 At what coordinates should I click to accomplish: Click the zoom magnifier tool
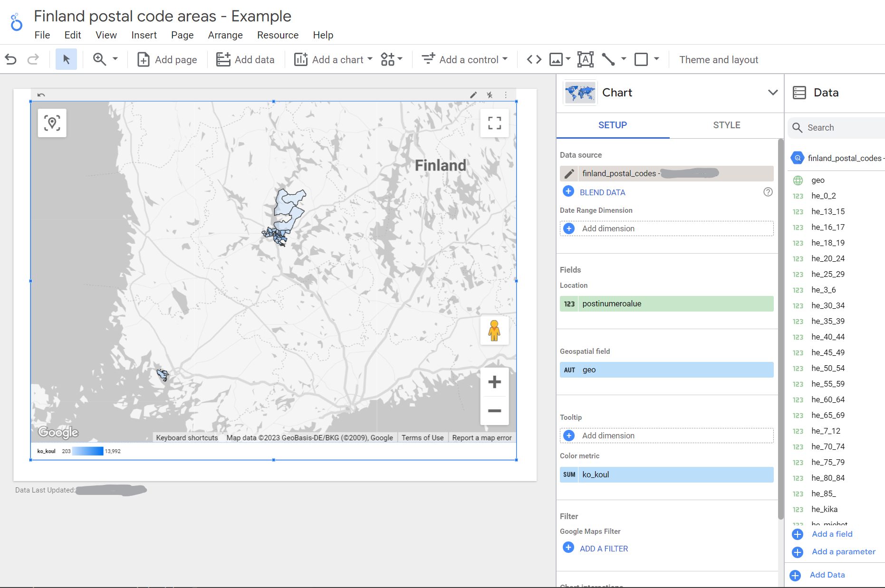click(99, 59)
